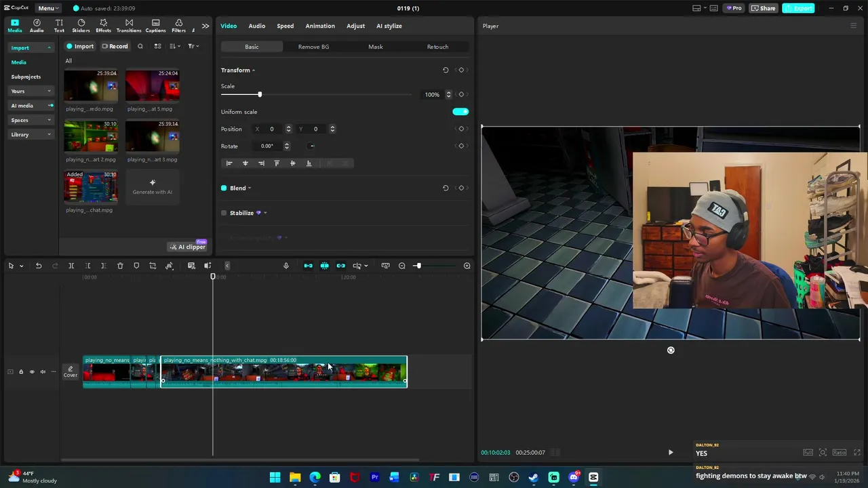Screen dimensions: 868x488
Task: Open the media sort dropdown
Action: click(x=175, y=46)
